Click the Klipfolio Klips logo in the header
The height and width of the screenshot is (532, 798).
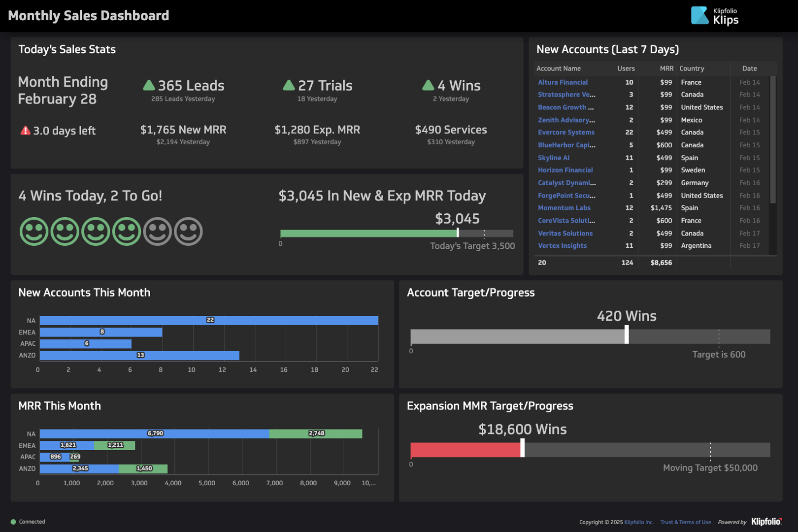pos(714,15)
